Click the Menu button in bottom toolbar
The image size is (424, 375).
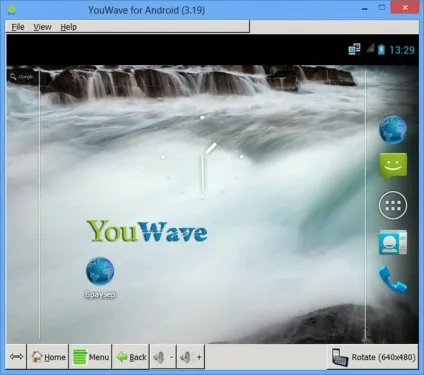coord(90,357)
